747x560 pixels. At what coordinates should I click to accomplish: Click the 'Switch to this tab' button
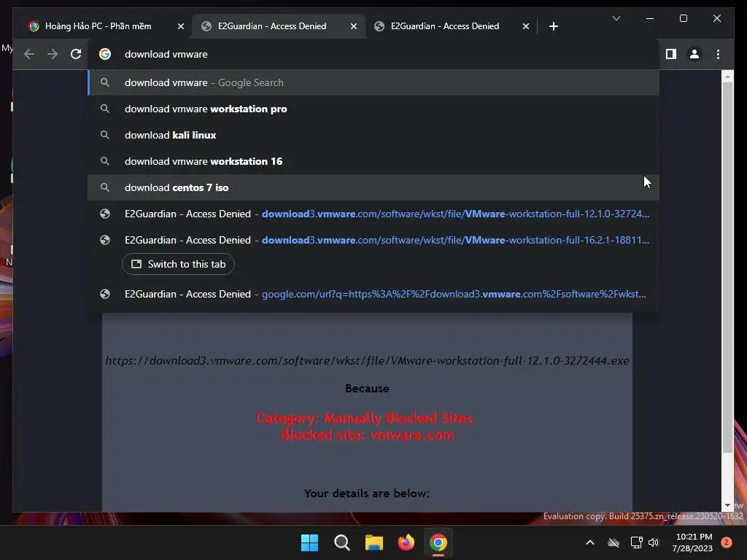coord(178,264)
